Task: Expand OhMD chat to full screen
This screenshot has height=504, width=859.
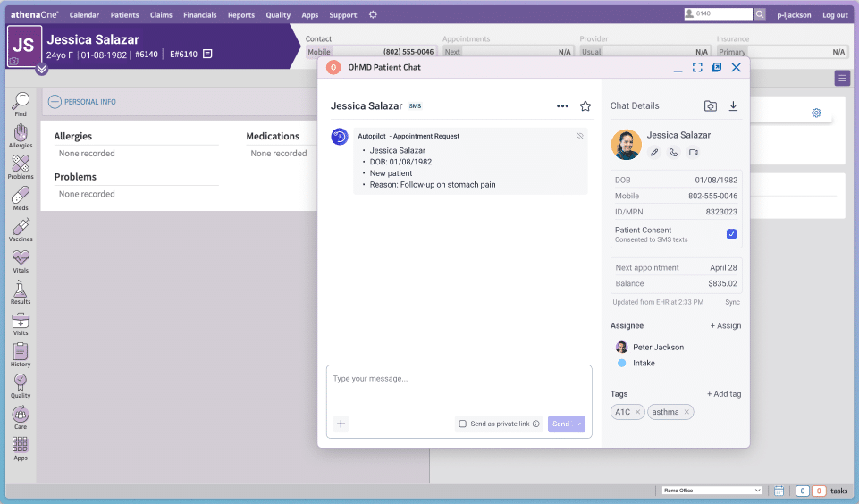Action: (x=697, y=67)
